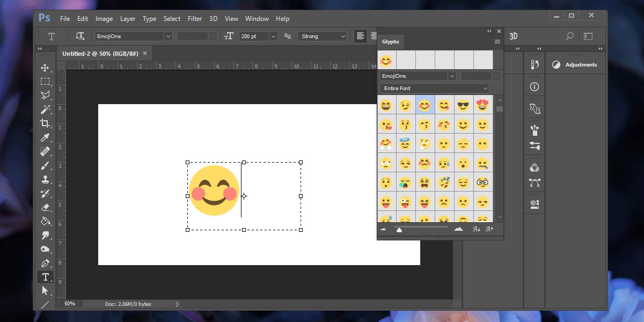The width and height of the screenshot is (644, 322).
Task: Select the Eraser tool
Action: click(46, 207)
